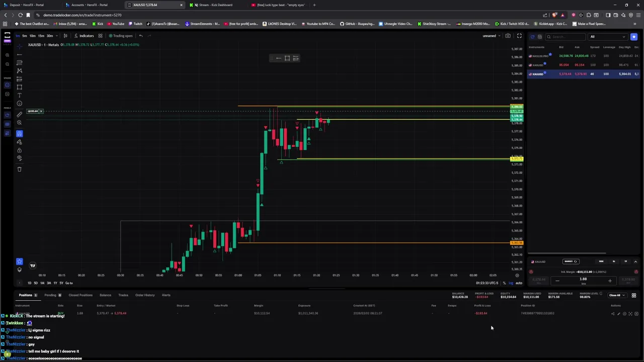Toggle the magnet snap mode
Screen dimensions: 644x362
coord(20,134)
